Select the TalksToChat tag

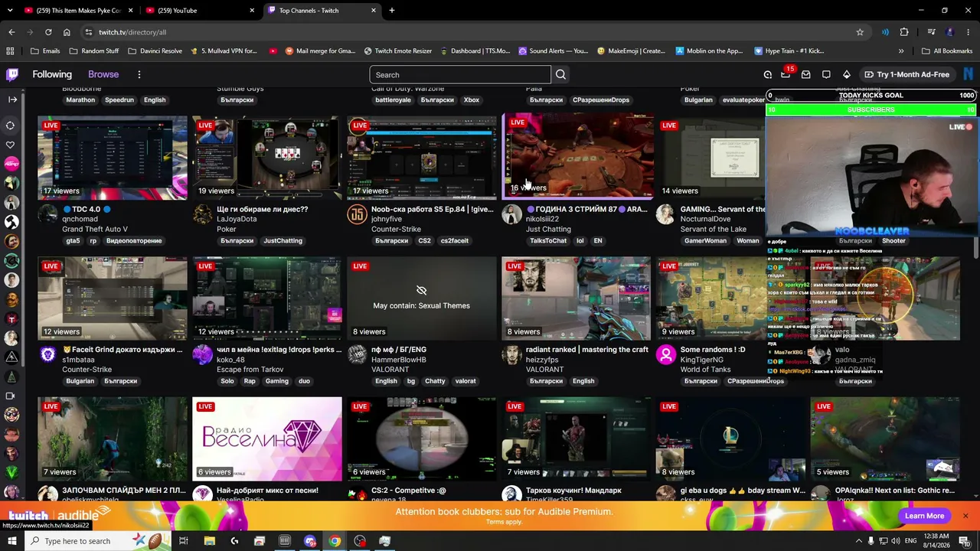pyautogui.click(x=548, y=241)
